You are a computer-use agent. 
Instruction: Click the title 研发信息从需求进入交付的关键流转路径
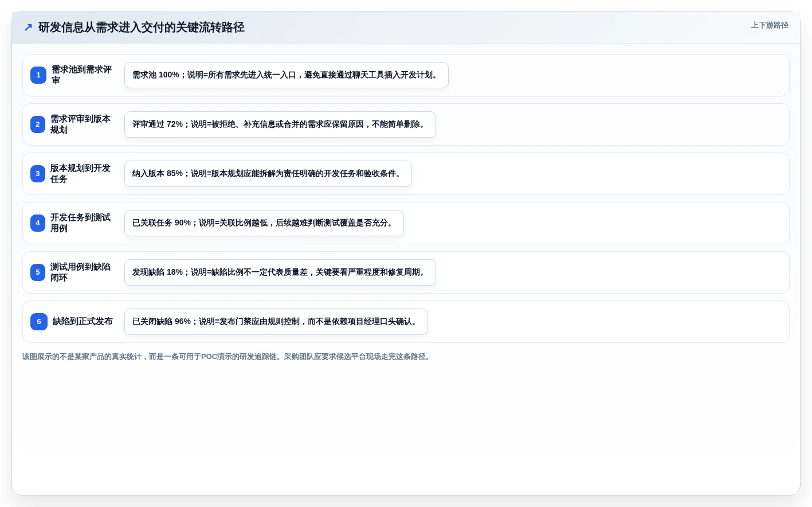pos(142,27)
